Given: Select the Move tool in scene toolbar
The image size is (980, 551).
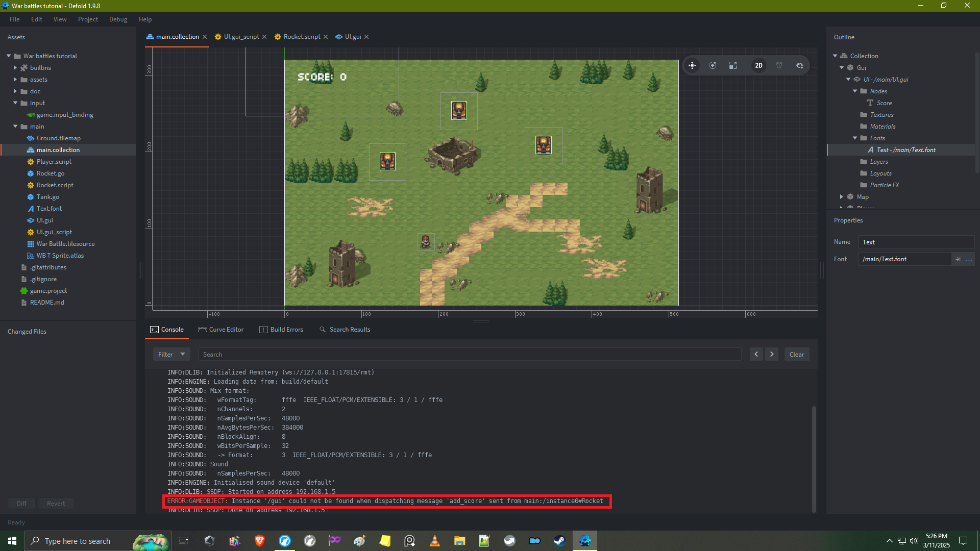Looking at the screenshot, I should coord(692,65).
